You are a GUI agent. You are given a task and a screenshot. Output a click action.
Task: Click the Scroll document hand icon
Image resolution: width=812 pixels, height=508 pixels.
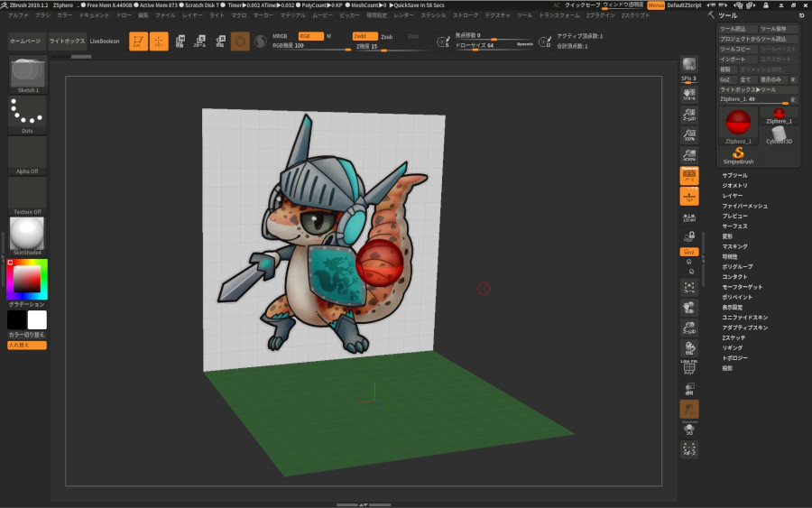tap(689, 94)
